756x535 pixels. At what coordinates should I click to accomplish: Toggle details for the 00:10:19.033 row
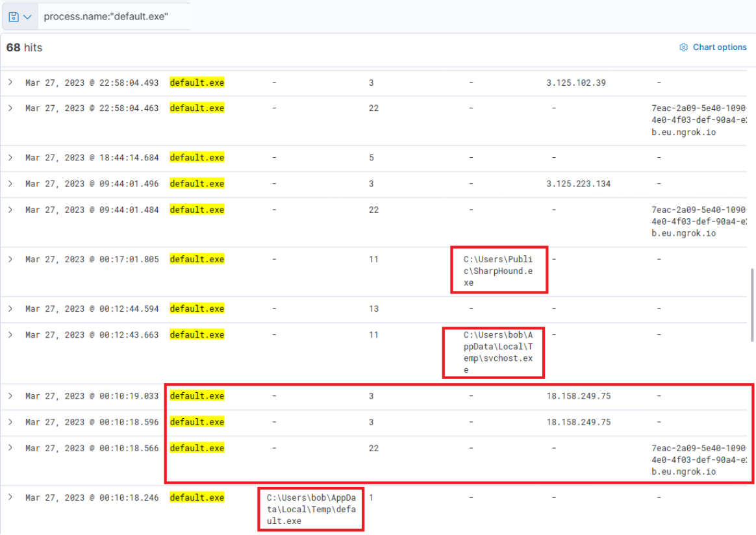click(x=10, y=395)
